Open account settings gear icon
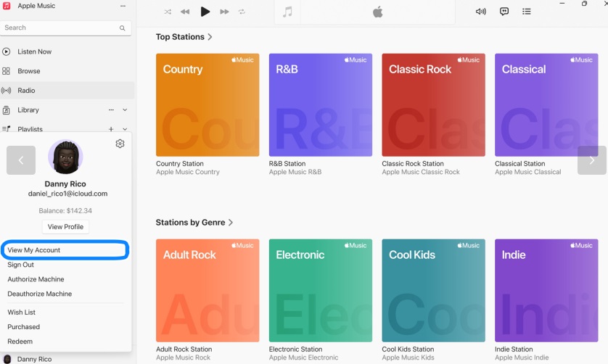The width and height of the screenshot is (608, 364). [x=120, y=144]
